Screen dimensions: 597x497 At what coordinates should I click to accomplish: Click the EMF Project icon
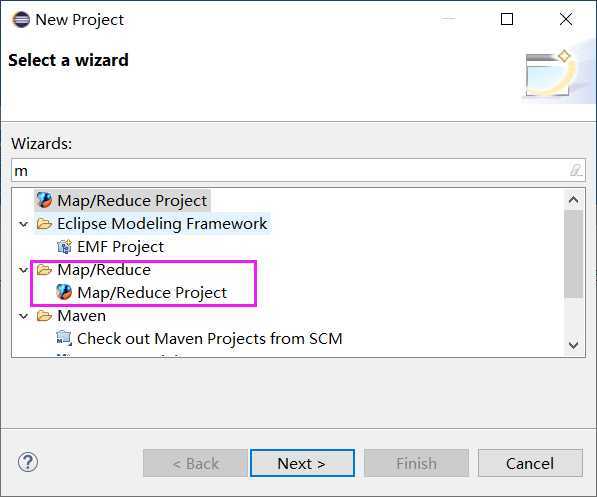point(64,247)
